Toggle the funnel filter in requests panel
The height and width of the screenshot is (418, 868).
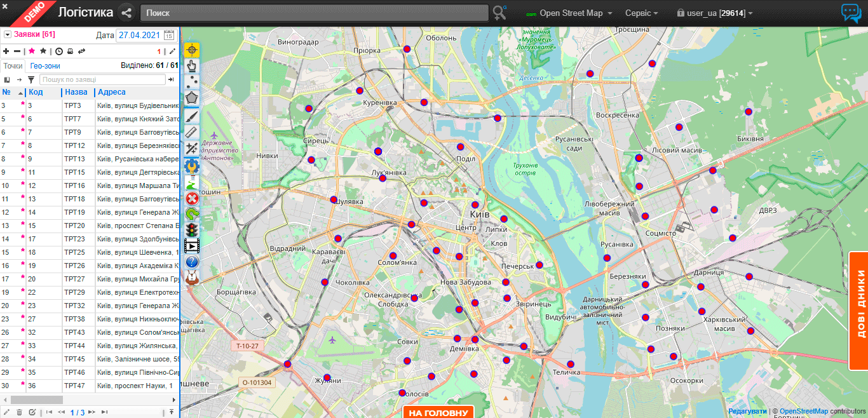coord(31,79)
